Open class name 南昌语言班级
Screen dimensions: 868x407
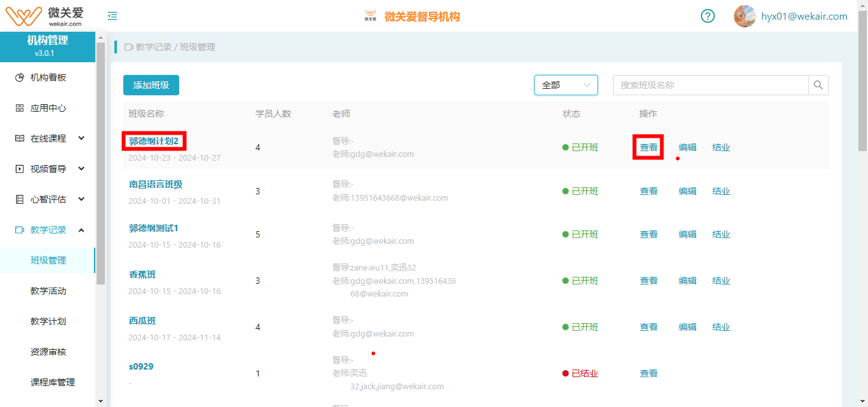(156, 184)
